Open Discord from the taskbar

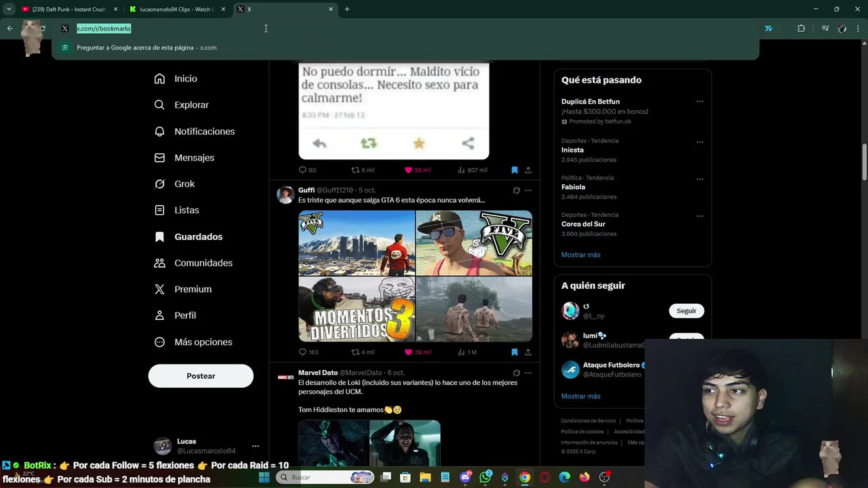465,477
